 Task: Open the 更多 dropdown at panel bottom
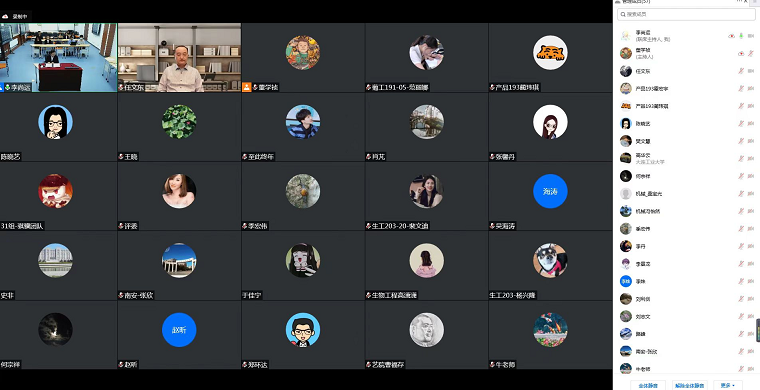tap(728, 386)
